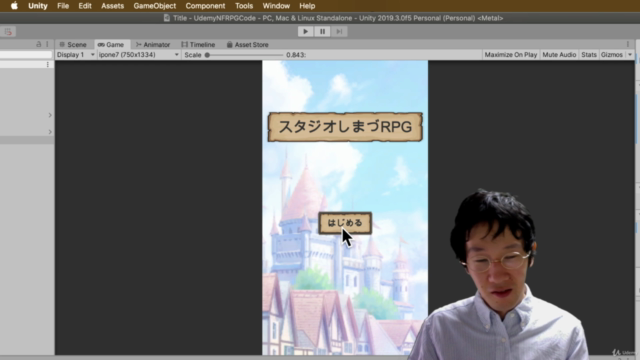Open the Display 1 dropdown

[x=76, y=55]
